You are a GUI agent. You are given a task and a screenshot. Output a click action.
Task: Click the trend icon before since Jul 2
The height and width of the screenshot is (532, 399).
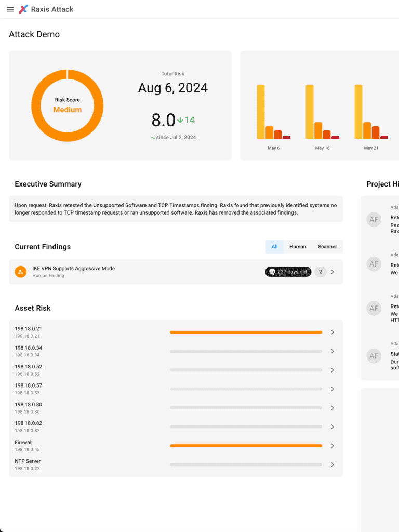pos(152,137)
